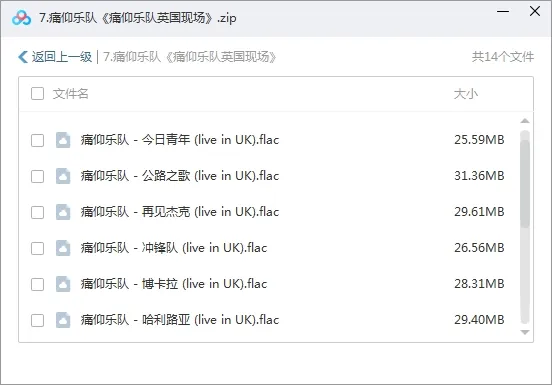
Task: Go back via 返回上一级 link
Action: point(62,57)
